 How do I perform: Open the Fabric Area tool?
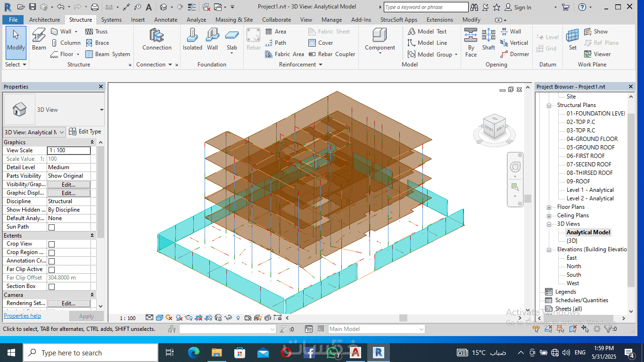[284, 54]
